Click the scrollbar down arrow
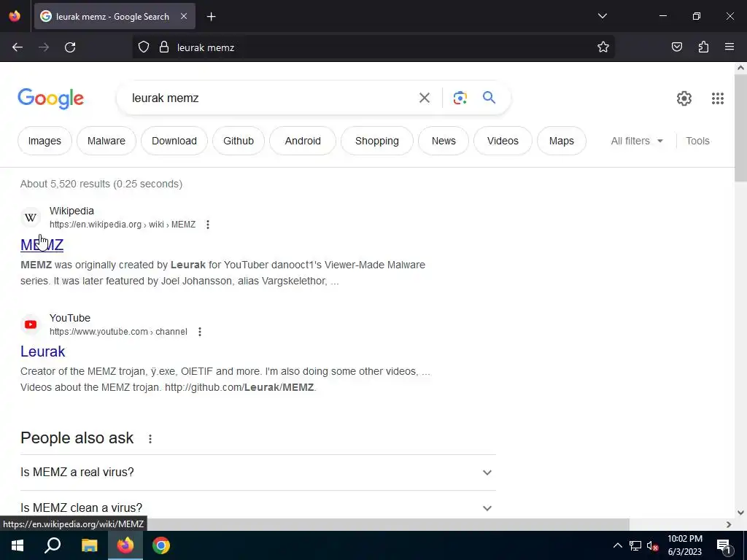 740,513
